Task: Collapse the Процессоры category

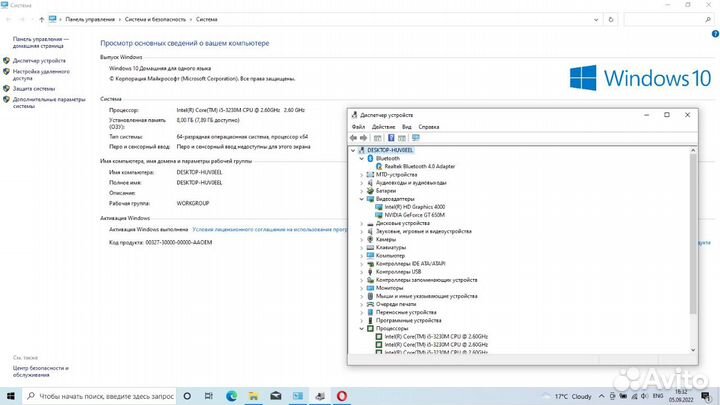Action: [x=361, y=328]
